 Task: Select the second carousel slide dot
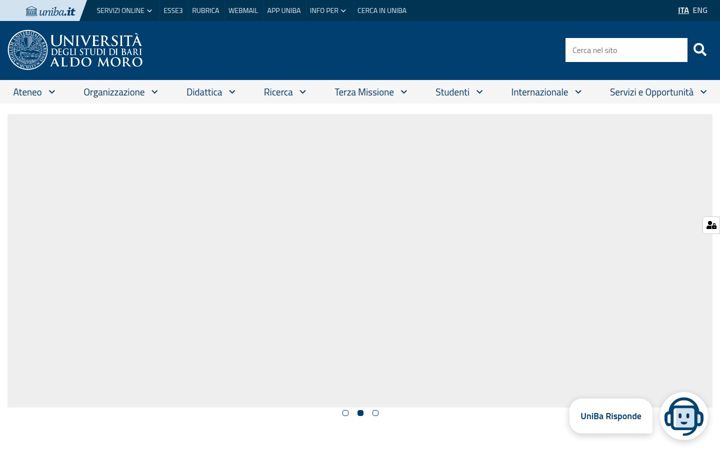coord(360,413)
